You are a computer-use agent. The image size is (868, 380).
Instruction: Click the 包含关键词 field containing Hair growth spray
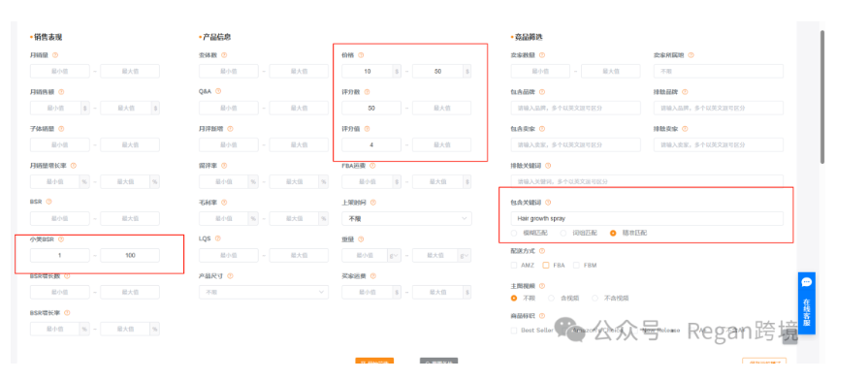pyautogui.click(x=647, y=218)
